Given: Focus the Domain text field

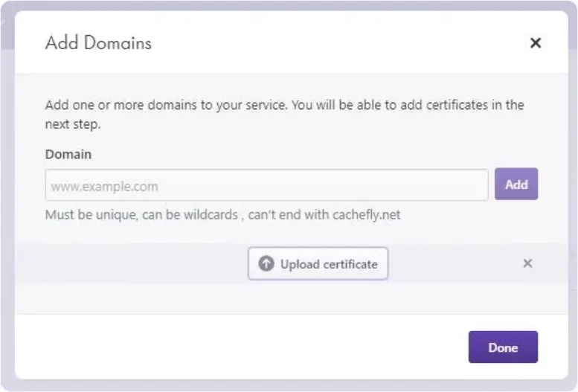Looking at the screenshot, I should 266,185.
